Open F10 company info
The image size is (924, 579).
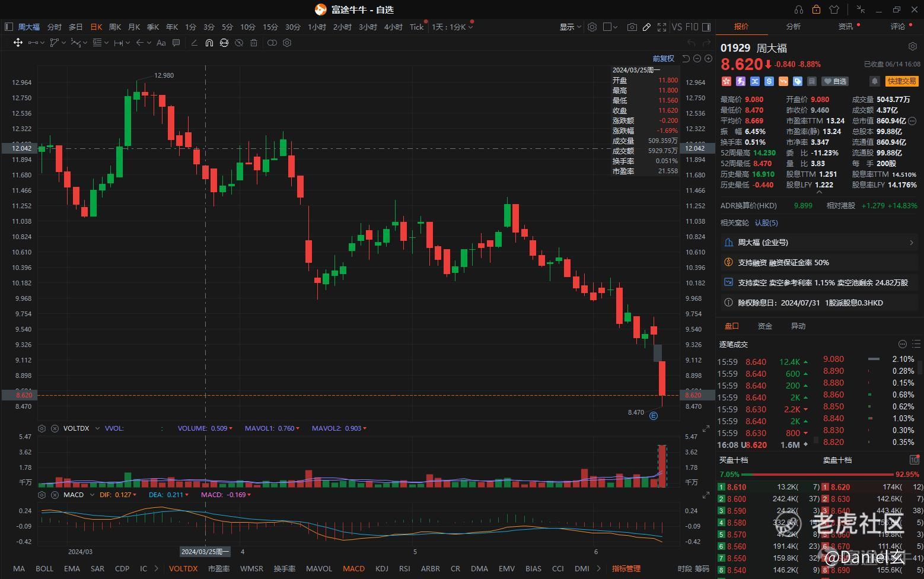(x=692, y=27)
